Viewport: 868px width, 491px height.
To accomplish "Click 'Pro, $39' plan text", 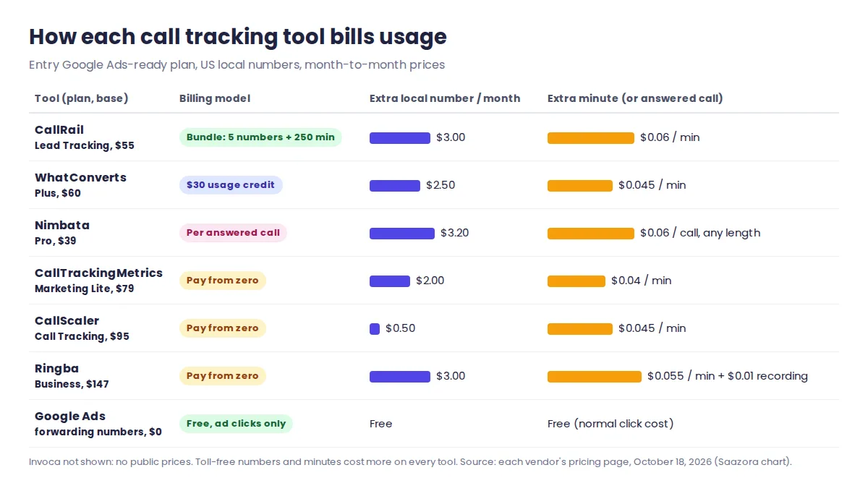I will pos(56,241).
